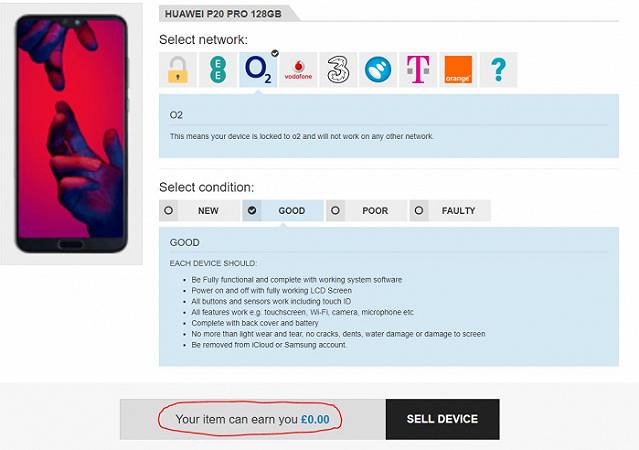Viewport: 639px width, 450px height.
Task: Choose the Orange network icon
Action: click(x=458, y=70)
